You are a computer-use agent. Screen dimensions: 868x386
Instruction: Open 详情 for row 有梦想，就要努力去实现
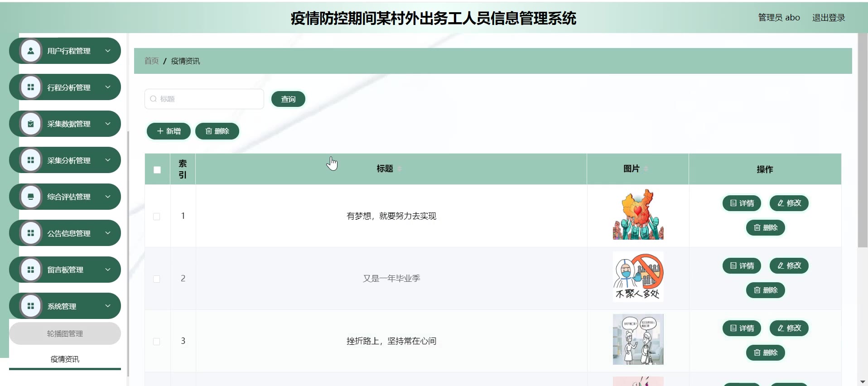pyautogui.click(x=742, y=203)
